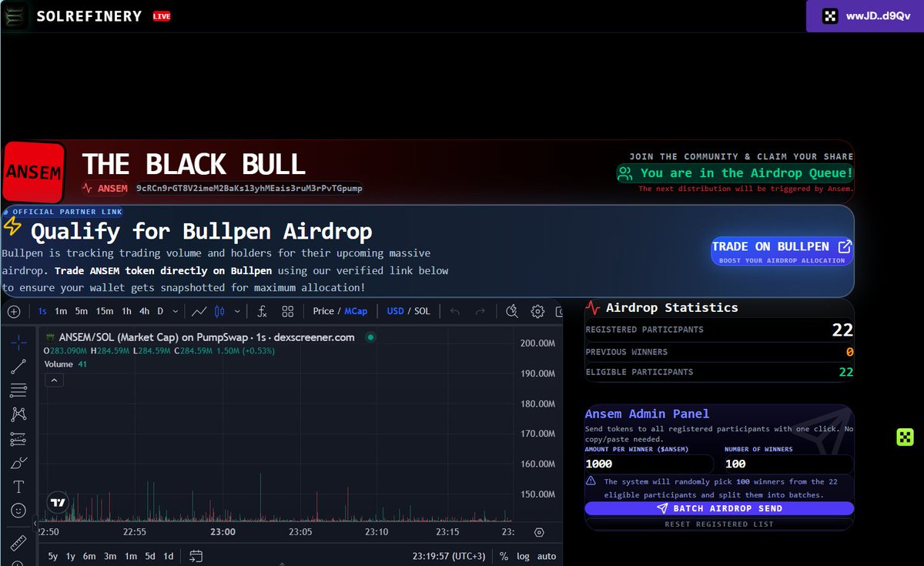The height and width of the screenshot is (566, 924).
Task: Select the 15m interval
Action: coord(104,311)
